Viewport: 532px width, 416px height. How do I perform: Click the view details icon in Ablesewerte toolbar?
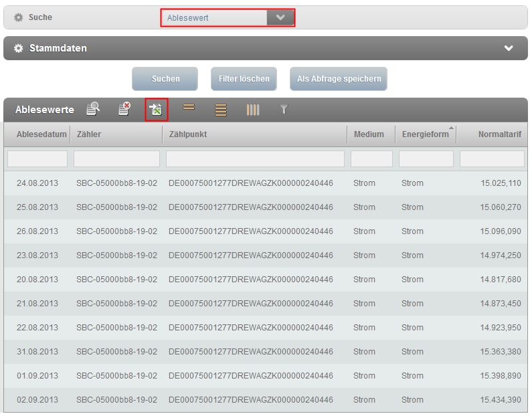click(x=94, y=109)
